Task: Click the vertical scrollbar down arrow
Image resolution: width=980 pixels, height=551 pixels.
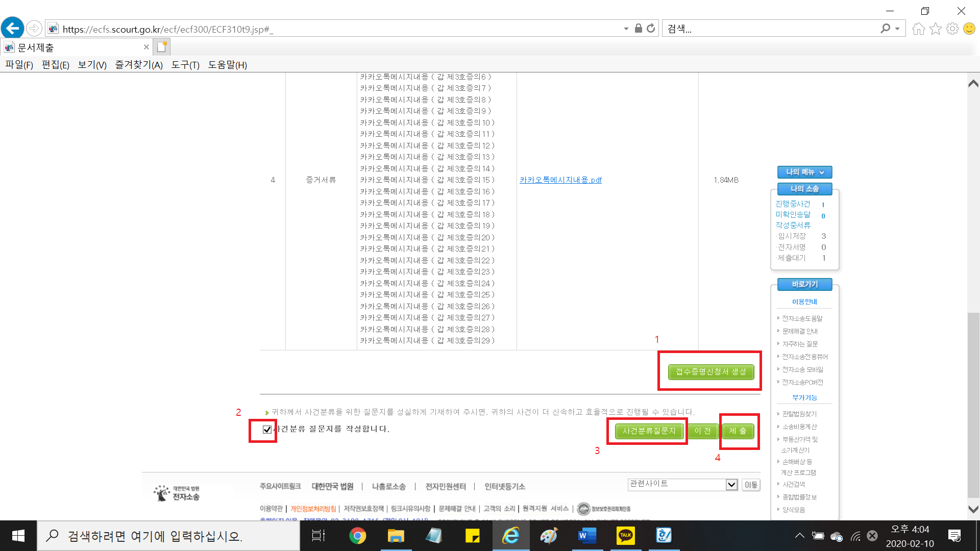Action: [973, 509]
